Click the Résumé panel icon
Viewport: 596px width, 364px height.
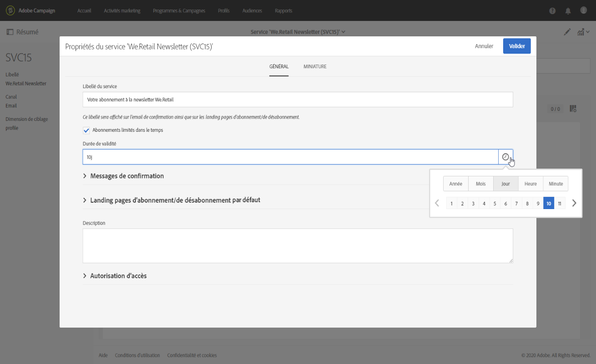(10, 32)
